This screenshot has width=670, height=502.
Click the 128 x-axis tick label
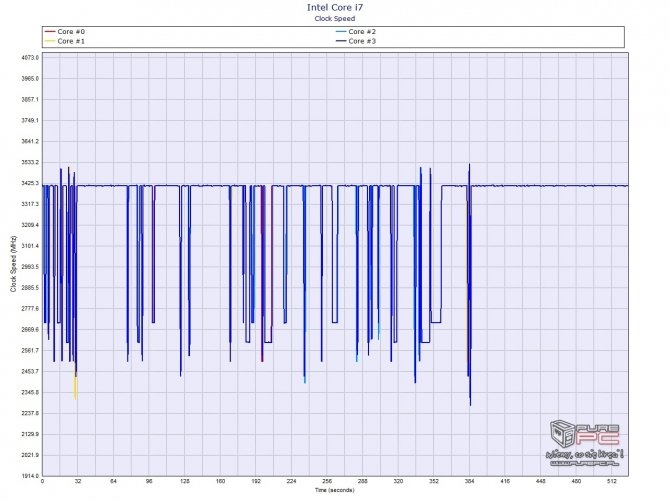(x=185, y=481)
